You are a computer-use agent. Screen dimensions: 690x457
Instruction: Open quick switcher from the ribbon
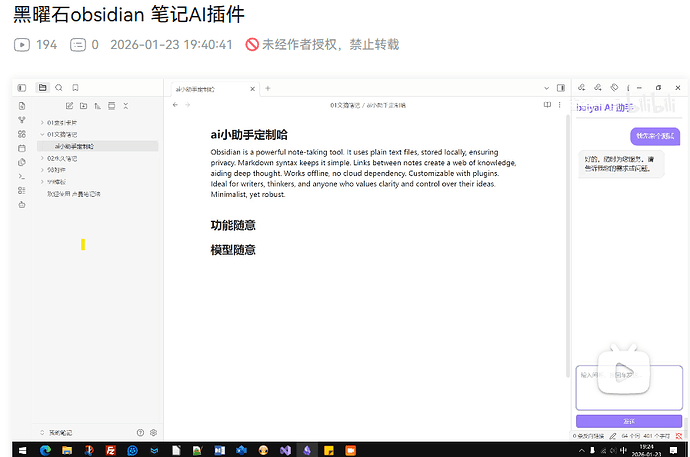coord(22,106)
